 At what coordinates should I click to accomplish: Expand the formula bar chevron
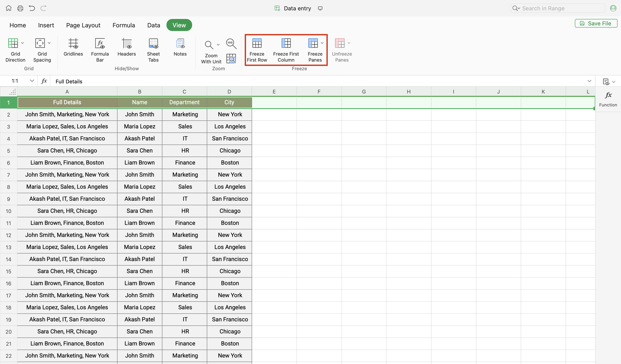589,81
